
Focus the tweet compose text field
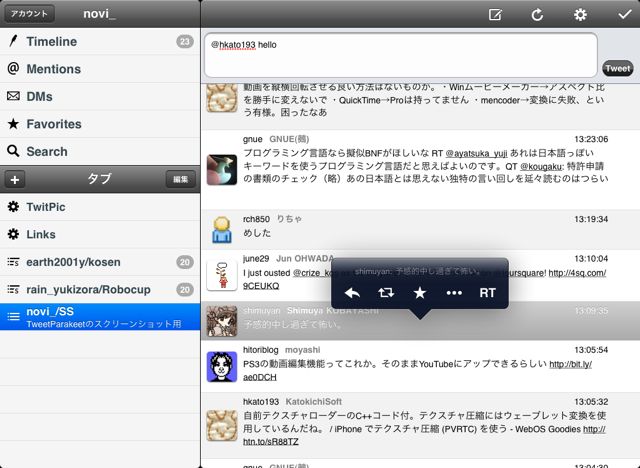[401, 55]
